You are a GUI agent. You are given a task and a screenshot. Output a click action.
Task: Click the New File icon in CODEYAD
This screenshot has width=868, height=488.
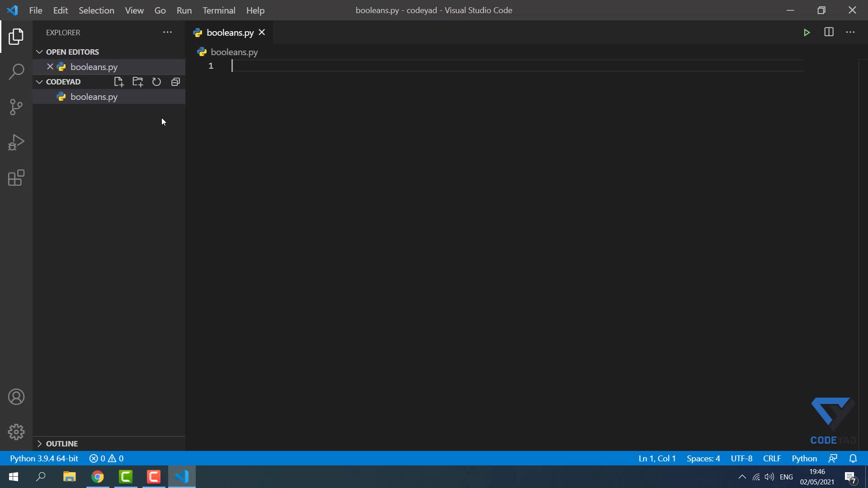coord(118,82)
